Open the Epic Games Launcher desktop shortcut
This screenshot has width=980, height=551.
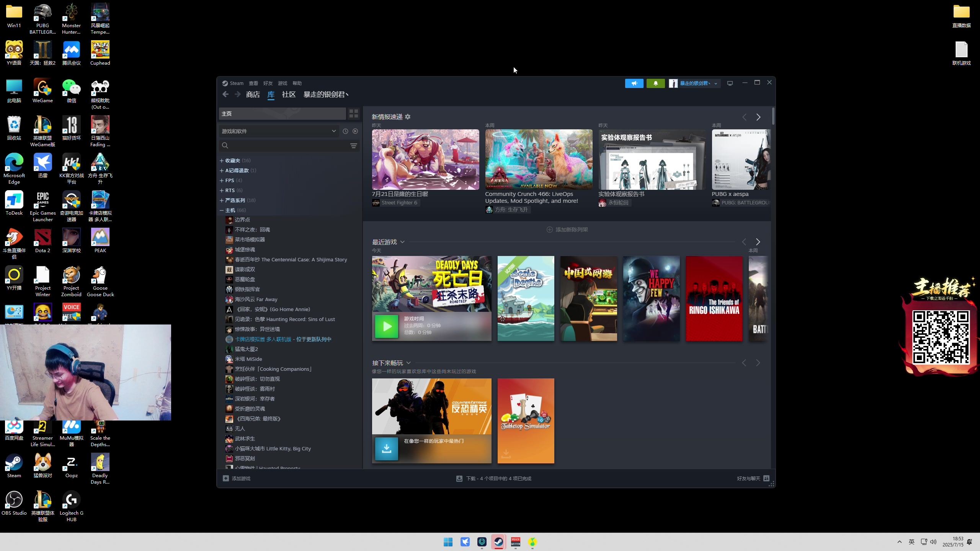(x=42, y=206)
